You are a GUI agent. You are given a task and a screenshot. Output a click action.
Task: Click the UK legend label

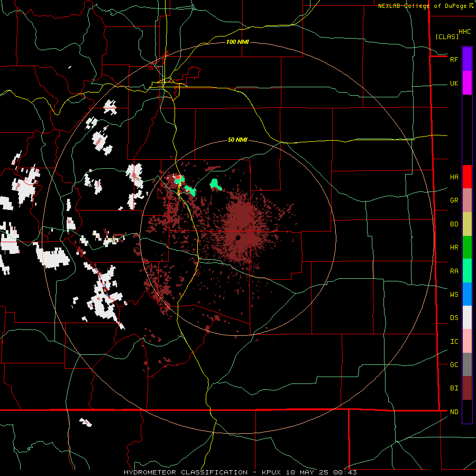454,84
